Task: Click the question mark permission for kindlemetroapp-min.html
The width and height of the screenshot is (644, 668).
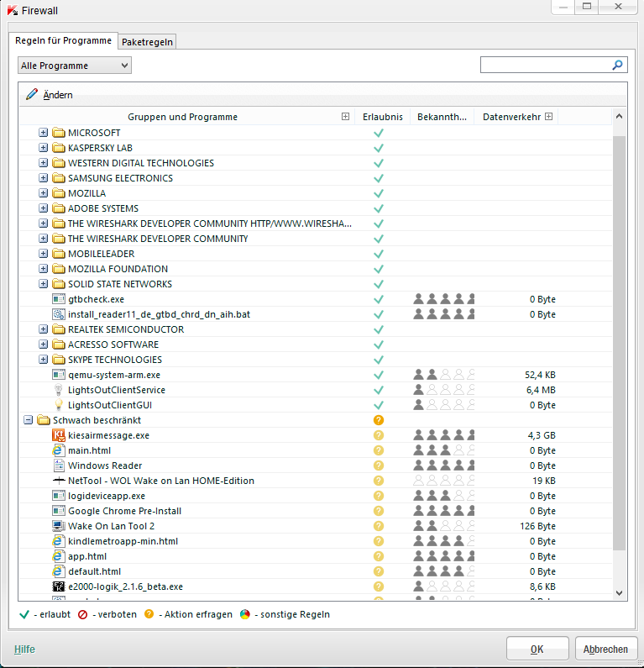Action: [x=379, y=541]
